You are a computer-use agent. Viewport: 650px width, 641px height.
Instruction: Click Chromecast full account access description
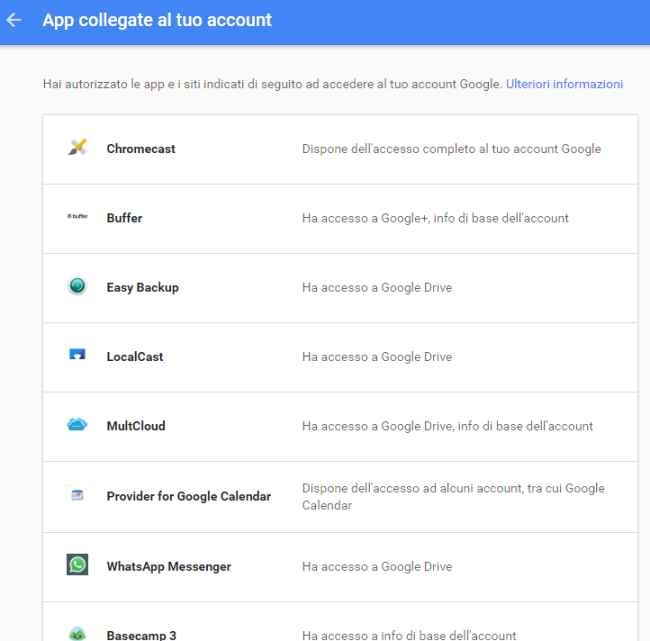point(451,149)
